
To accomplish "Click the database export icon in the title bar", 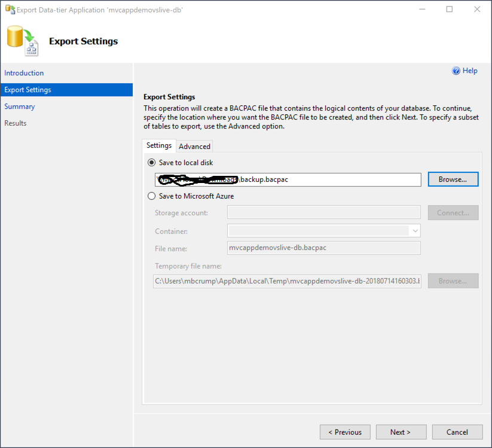I will pyautogui.click(x=10, y=10).
